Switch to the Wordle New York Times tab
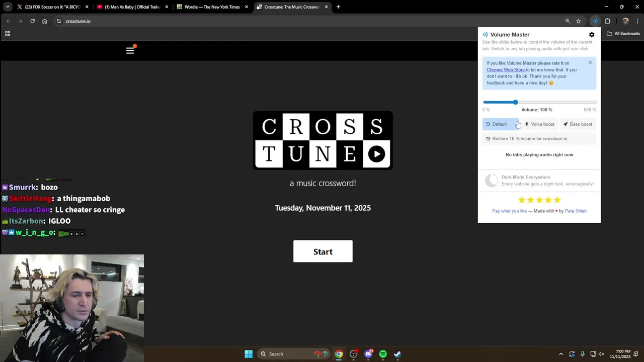The width and height of the screenshot is (644, 362). [211, 7]
